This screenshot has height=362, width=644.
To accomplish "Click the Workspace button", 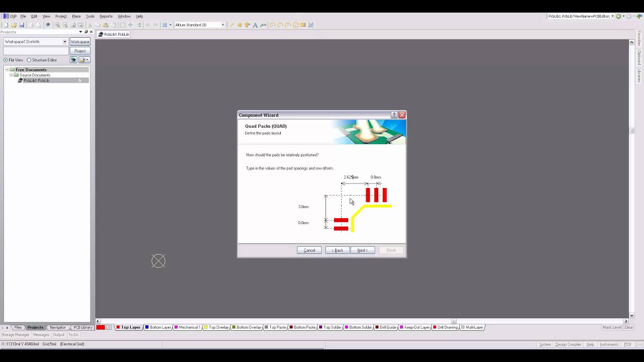I will pos(80,42).
